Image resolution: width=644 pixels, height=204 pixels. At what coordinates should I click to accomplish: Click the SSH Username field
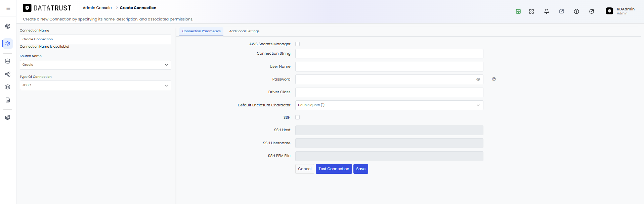click(389, 143)
